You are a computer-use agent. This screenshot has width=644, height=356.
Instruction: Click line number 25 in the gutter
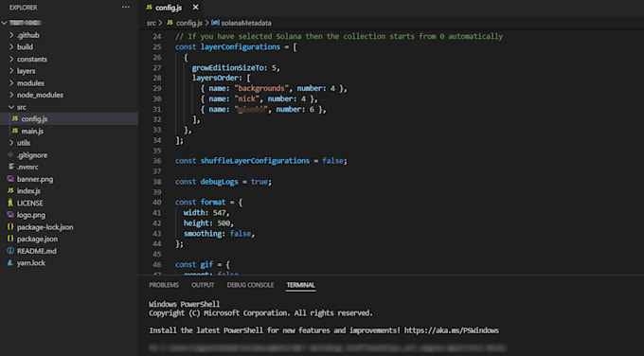click(x=157, y=46)
